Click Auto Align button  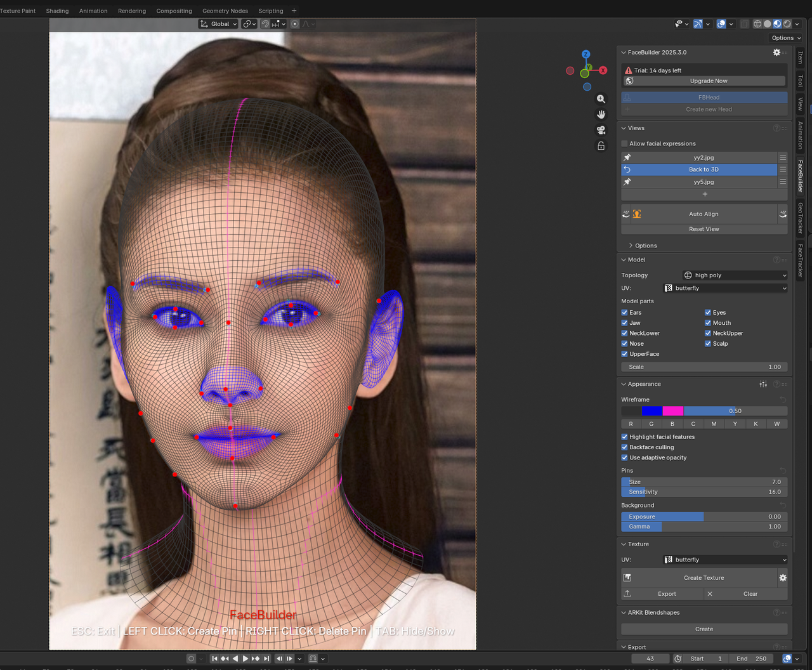click(704, 214)
